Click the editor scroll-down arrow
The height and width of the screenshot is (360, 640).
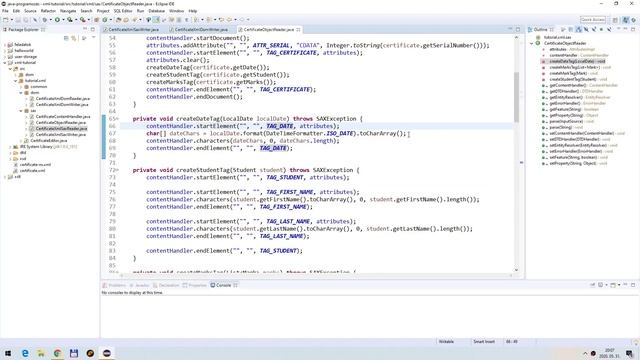pos(516,270)
